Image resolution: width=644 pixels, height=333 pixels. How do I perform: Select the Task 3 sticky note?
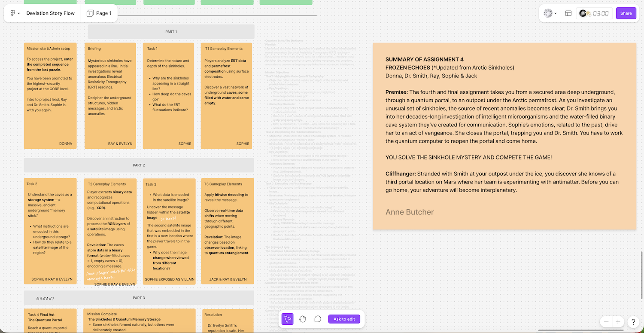169,231
